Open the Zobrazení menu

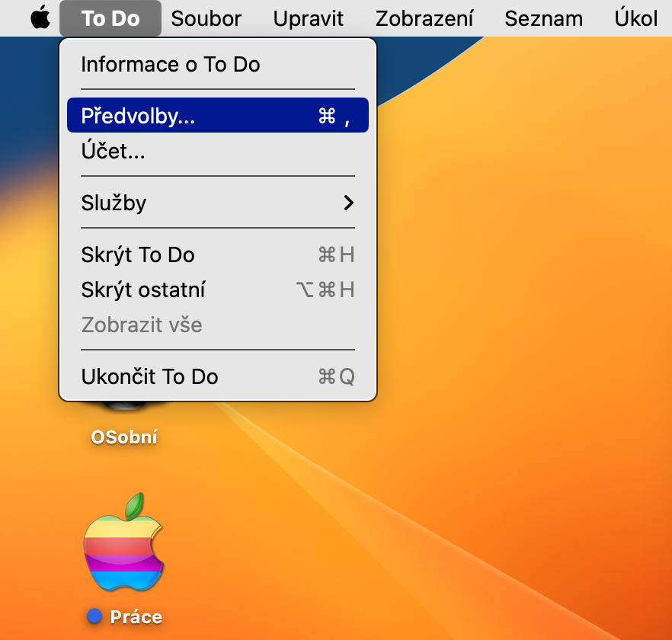tap(424, 18)
